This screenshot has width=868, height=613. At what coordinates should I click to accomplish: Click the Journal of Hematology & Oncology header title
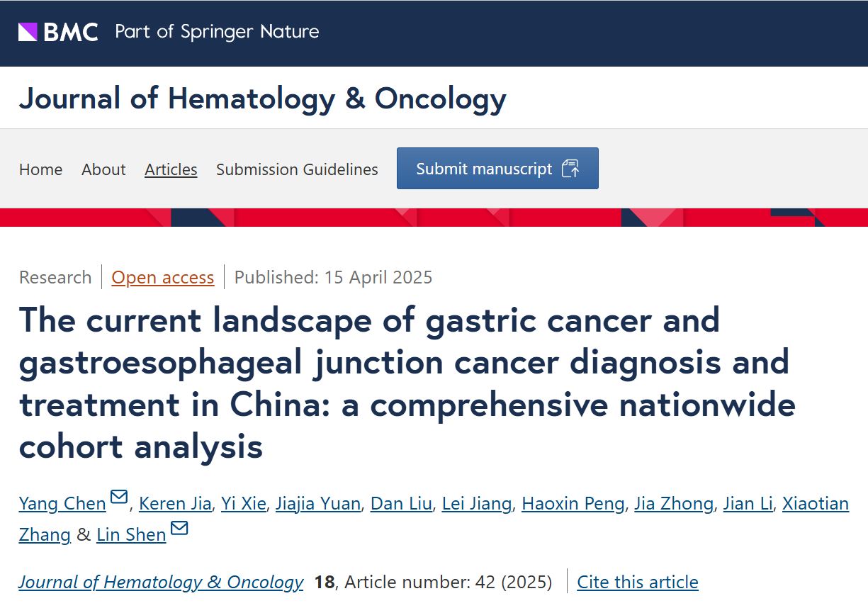(x=262, y=98)
